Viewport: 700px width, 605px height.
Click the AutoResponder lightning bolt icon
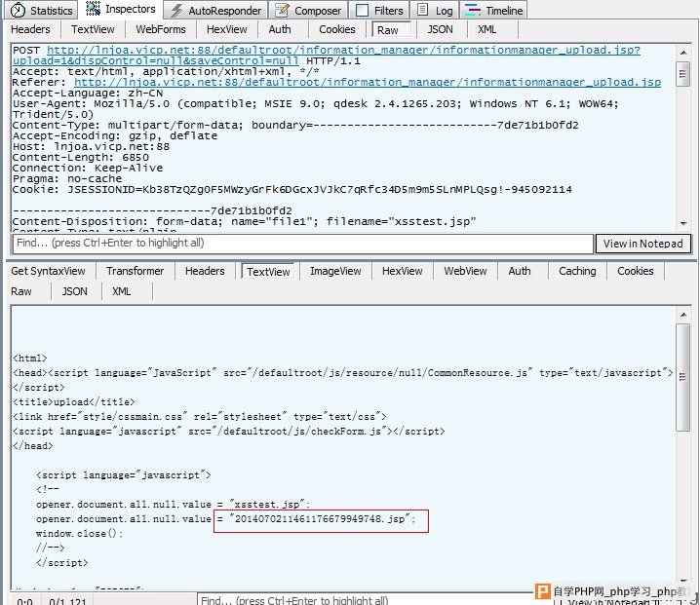pos(176,11)
